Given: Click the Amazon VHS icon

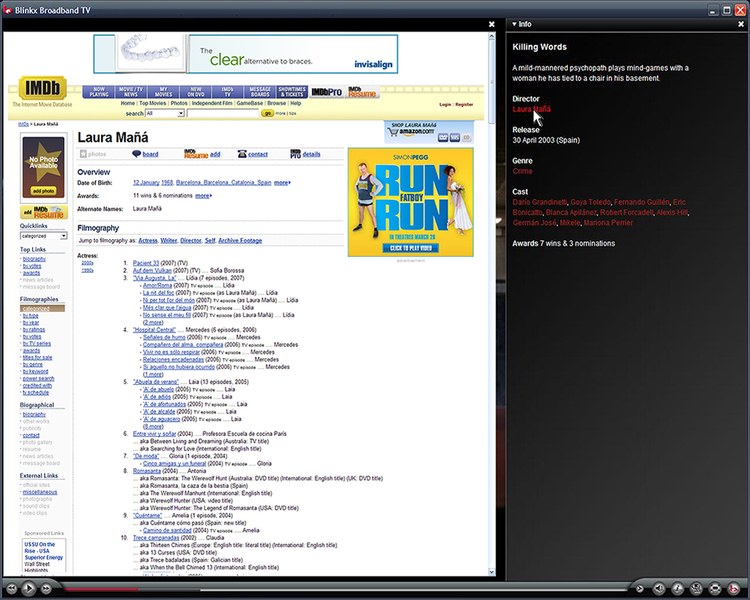Looking at the screenshot, I should point(454,138).
